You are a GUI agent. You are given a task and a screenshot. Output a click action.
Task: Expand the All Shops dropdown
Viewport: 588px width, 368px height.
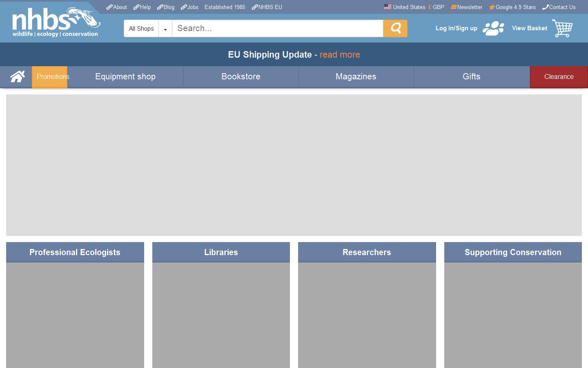click(141, 28)
